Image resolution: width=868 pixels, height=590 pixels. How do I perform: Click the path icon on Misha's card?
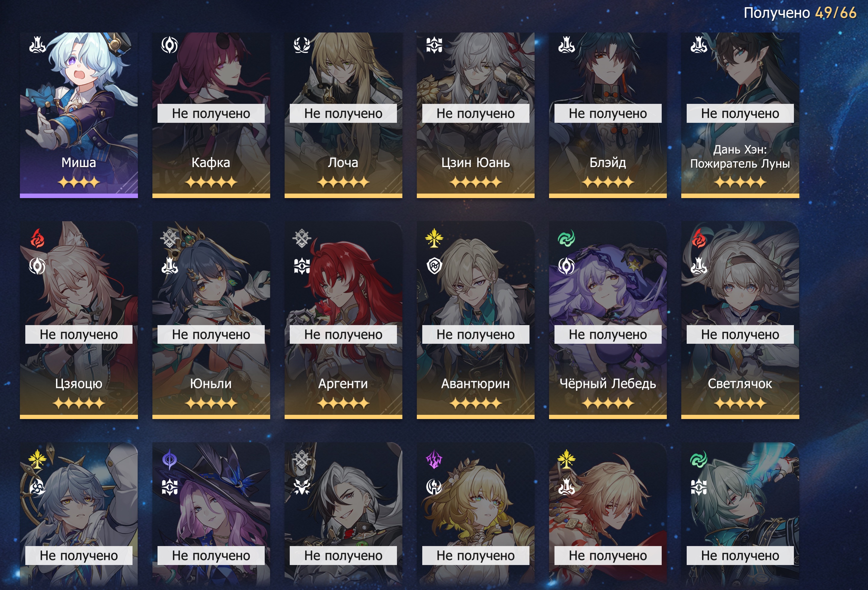[37, 45]
